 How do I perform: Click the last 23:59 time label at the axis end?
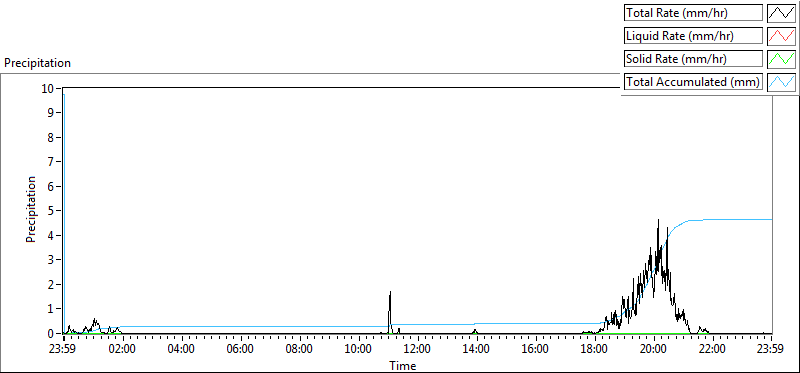tap(771, 350)
